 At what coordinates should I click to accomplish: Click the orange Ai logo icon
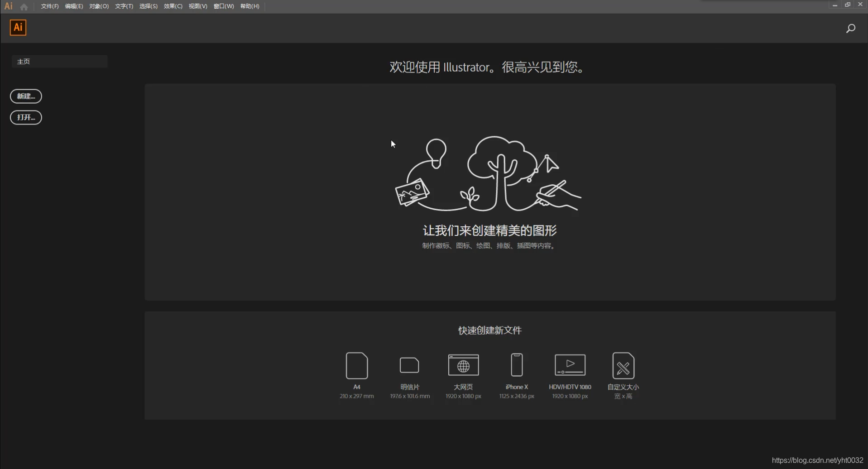point(18,28)
